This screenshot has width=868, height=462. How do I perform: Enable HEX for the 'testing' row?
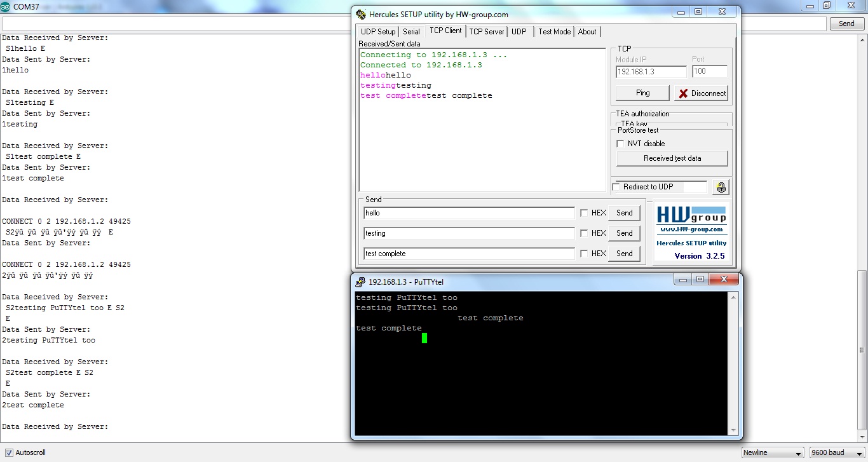(584, 233)
